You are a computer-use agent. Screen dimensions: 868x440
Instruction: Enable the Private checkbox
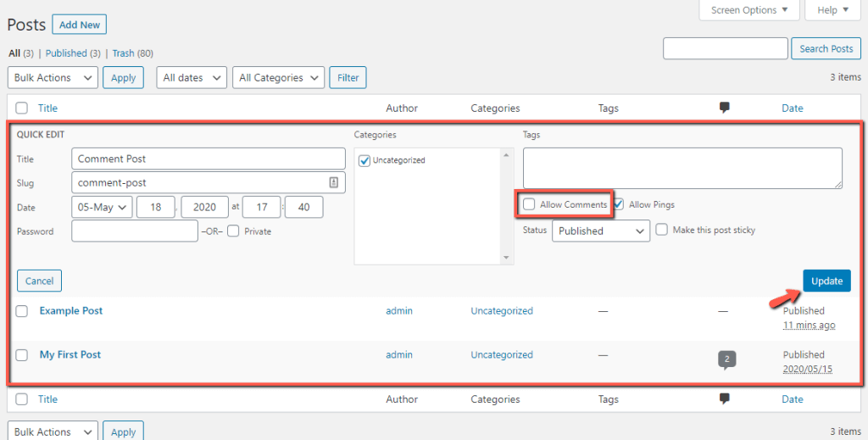point(233,231)
